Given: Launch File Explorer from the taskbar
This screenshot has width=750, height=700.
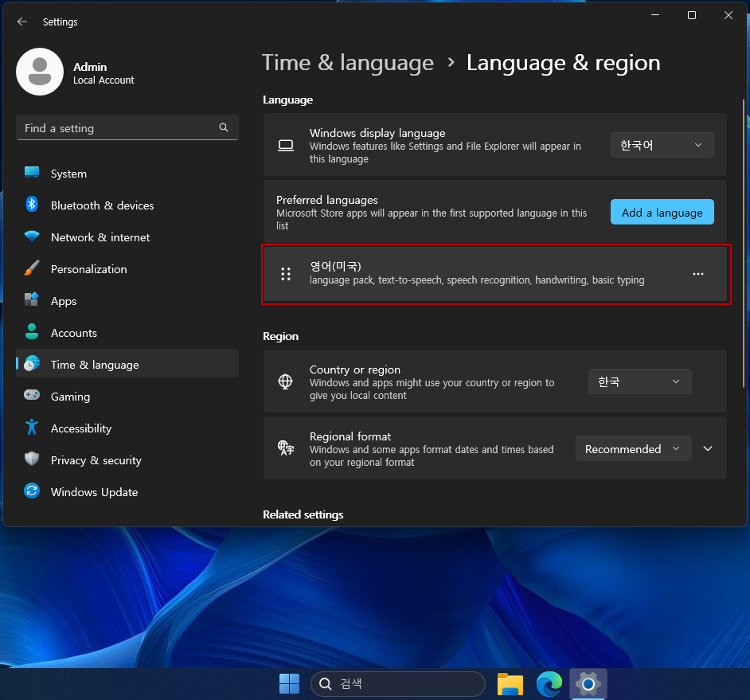Looking at the screenshot, I should [x=510, y=684].
